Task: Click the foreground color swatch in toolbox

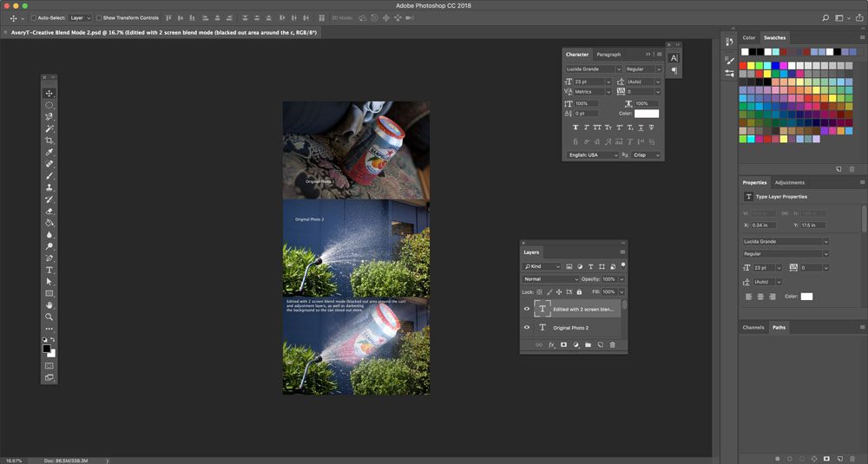Action: coord(47,349)
